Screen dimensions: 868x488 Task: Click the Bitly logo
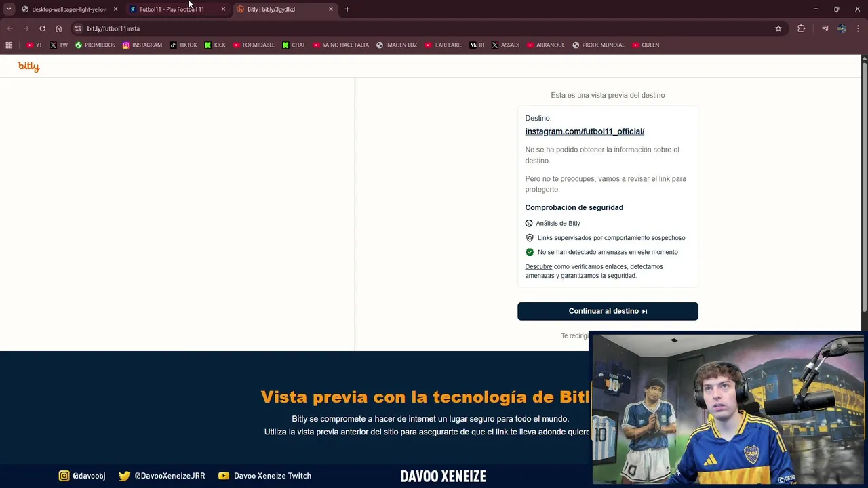pyautogui.click(x=28, y=66)
